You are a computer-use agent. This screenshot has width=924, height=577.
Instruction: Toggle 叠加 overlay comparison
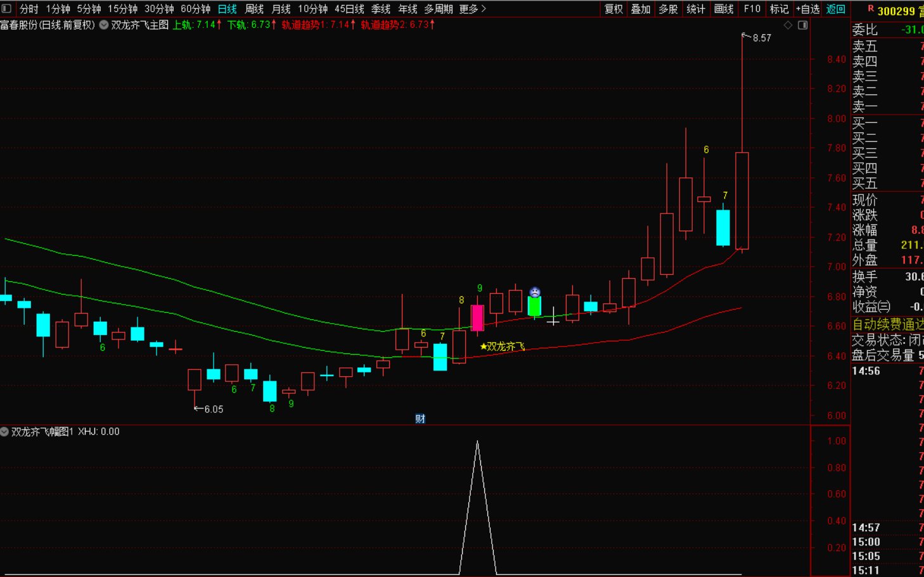[x=641, y=9]
